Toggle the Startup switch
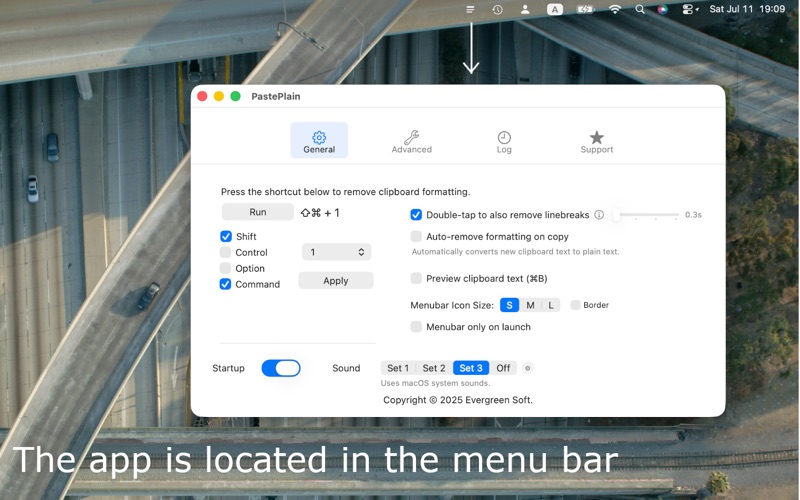 (281, 368)
